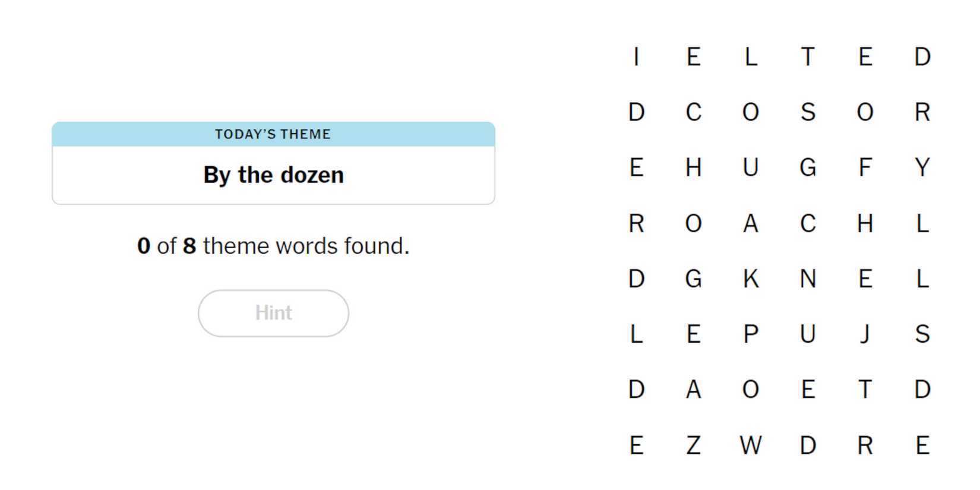Screen dimensions: 980x490
Task: Tap the G between D and K
Action: tap(693, 279)
